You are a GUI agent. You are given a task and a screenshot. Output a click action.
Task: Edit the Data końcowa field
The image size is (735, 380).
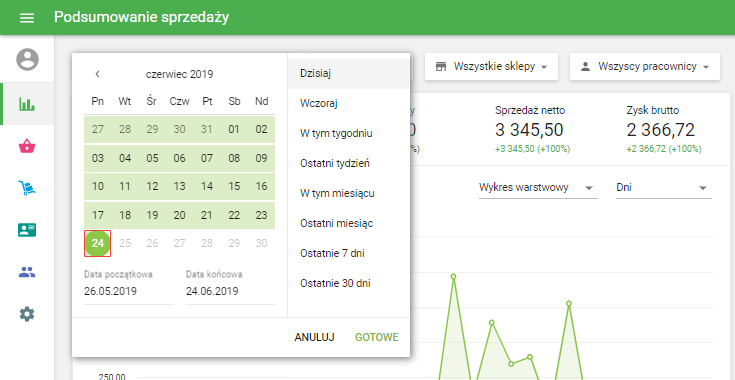pyautogui.click(x=230, y=291)
